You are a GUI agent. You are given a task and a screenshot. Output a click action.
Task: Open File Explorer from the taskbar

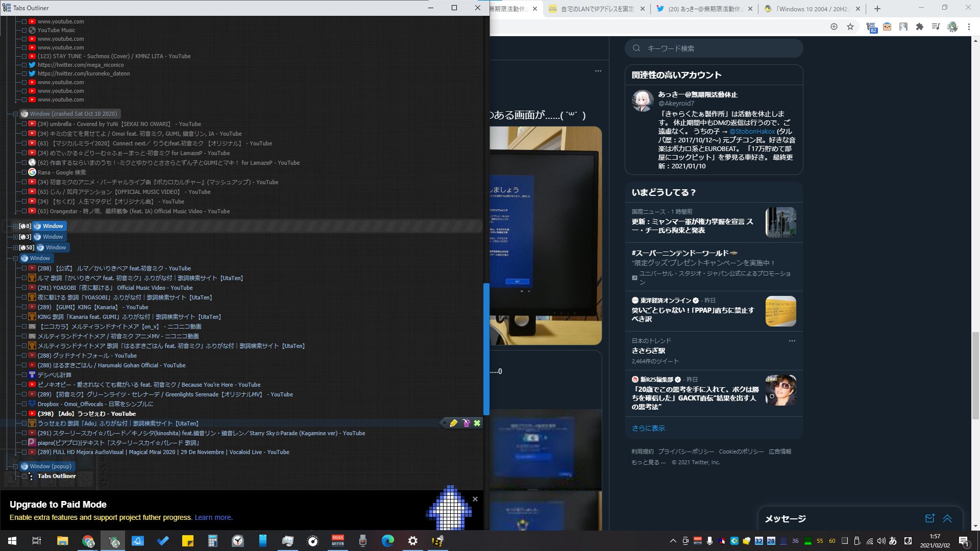click(x=63, y=541)
